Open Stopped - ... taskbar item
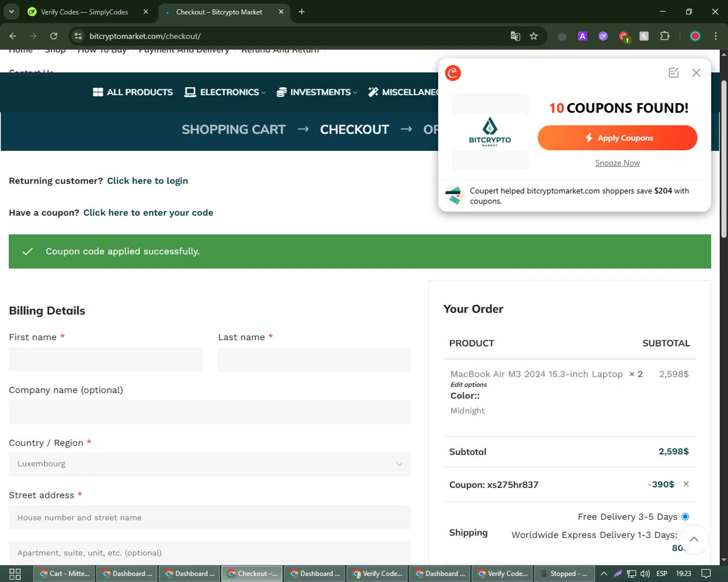The image size is (728, 582). [x=564, y=574]
